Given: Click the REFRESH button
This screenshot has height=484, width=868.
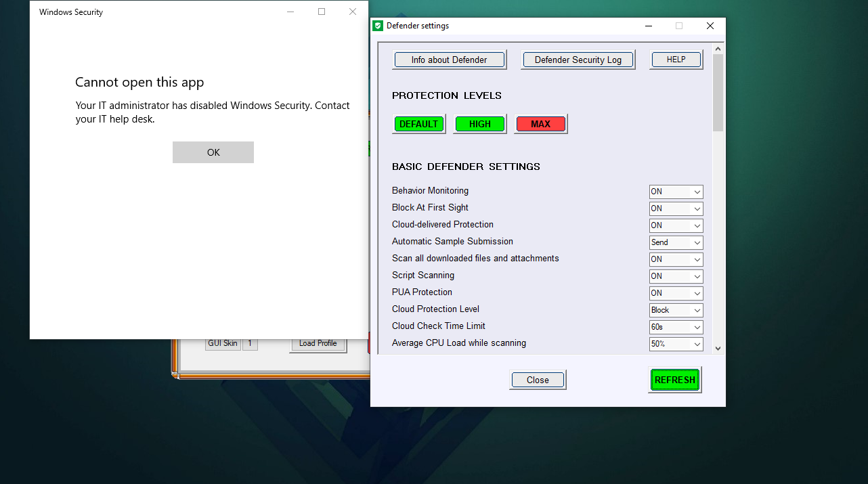Looking at the screenshot, I should pyautogui.click(x=675, y=380).
